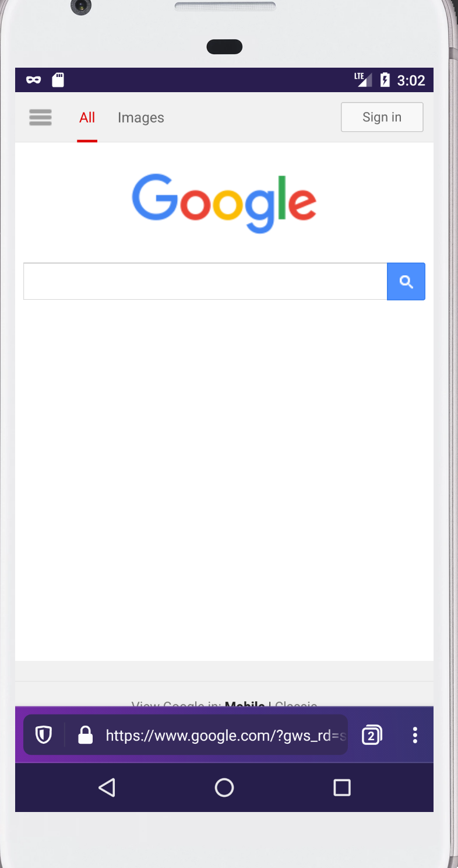Tap the Android recents square button
The width and height of the screenshot is (458, 868).
(342, 787)
